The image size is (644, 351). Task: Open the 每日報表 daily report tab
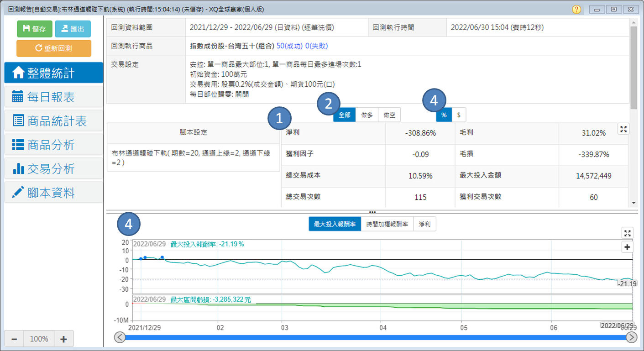click(53, 97)
